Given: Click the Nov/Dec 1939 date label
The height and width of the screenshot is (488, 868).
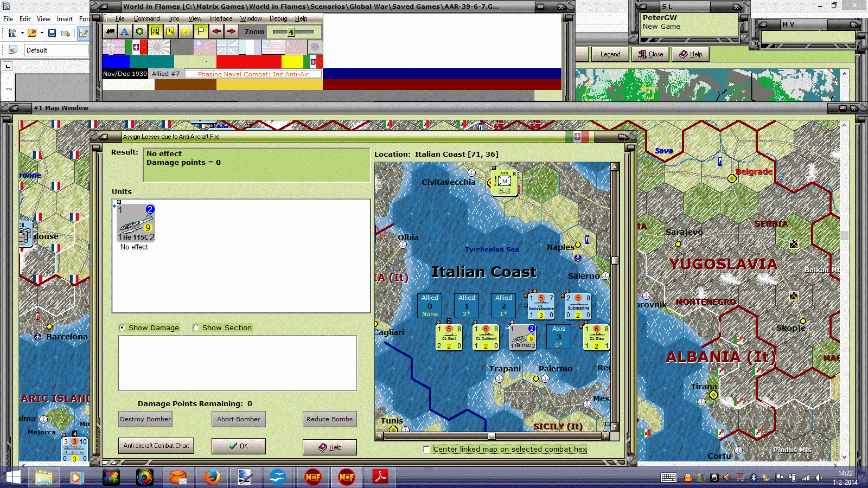Looking at the screenshot, I should point(125,74).
